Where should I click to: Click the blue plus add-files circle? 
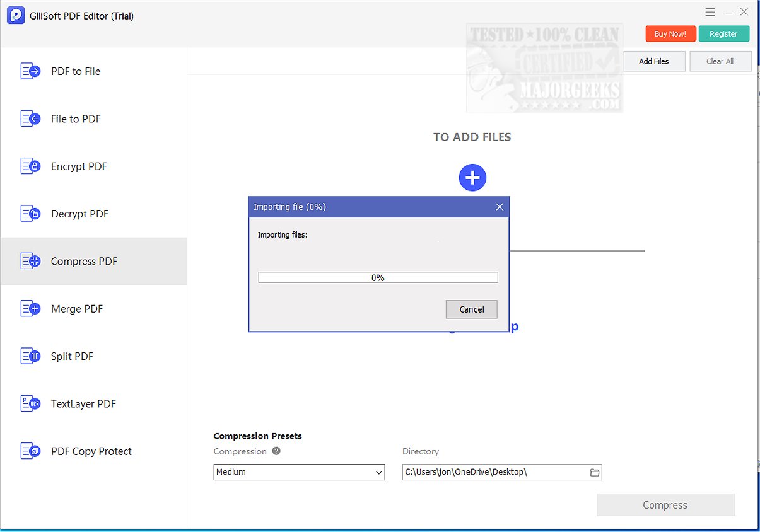click(472, 178)
